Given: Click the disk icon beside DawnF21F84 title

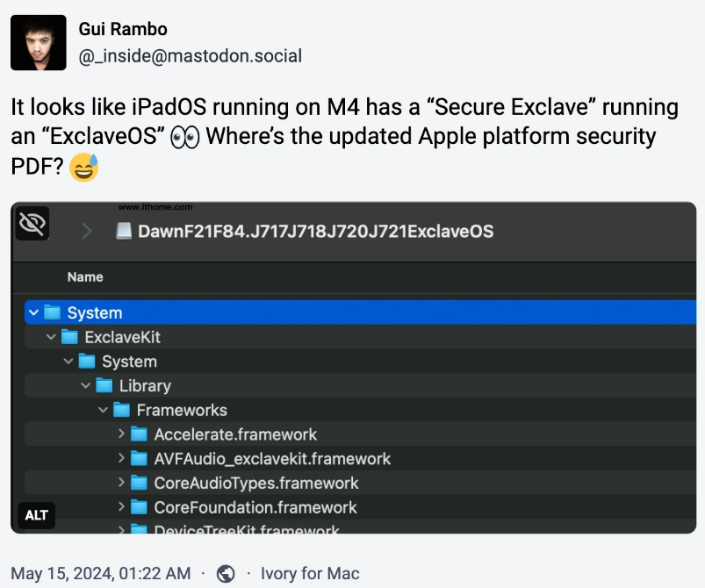Looking at the screenshot, I should tap(124, 232).
